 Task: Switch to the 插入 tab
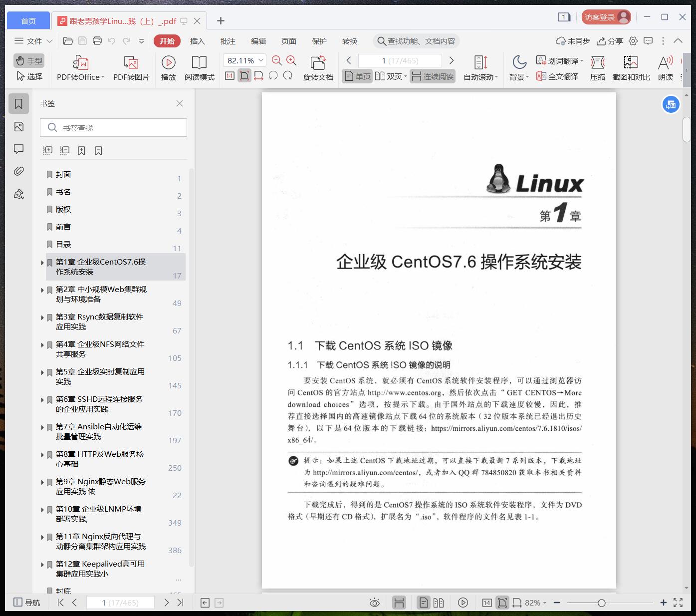pos(198,41)
